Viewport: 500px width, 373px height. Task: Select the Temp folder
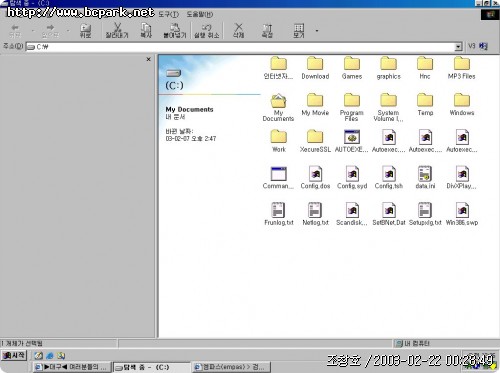425,104
